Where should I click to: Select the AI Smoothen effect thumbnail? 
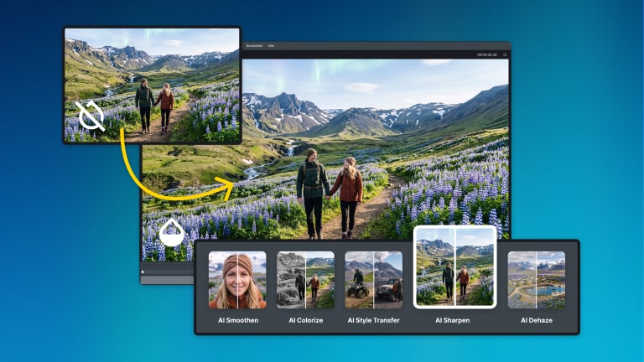(x=237, y=280)
